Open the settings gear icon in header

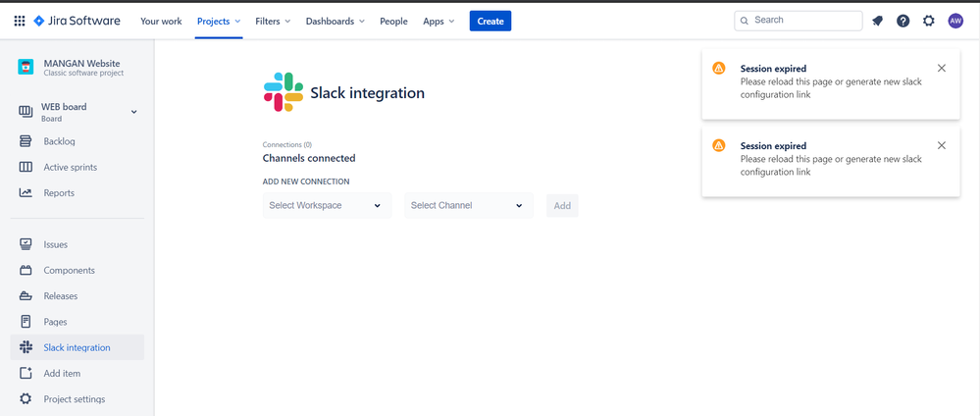[x=929, y=21]
